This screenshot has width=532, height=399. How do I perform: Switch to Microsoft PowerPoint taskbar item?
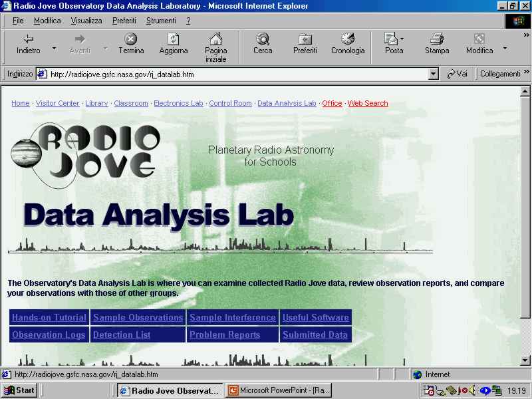tap(280, 390)
